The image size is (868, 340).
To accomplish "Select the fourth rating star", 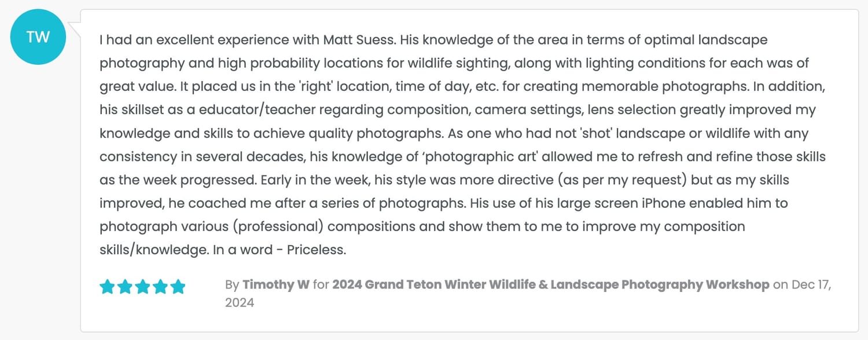I will 160,286.
